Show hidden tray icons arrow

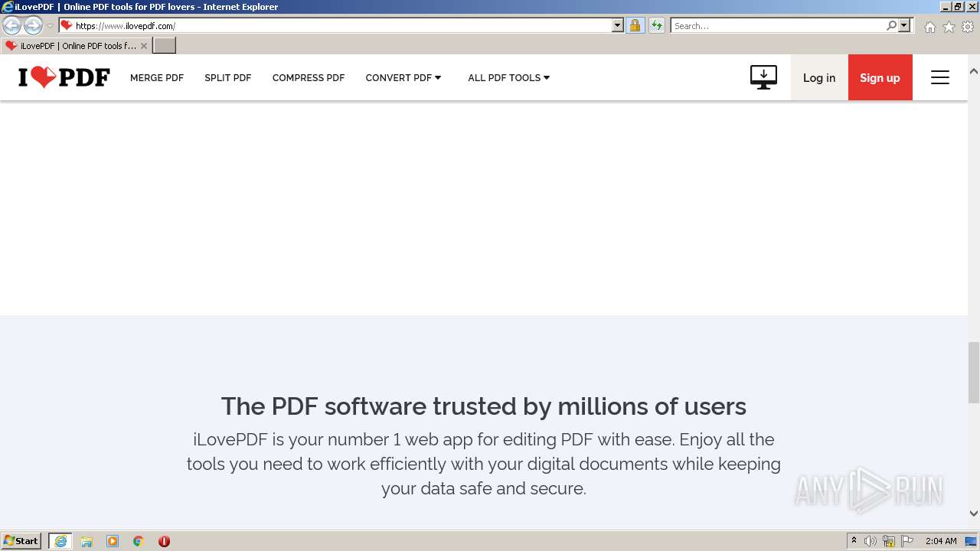(x=854, y=541)
